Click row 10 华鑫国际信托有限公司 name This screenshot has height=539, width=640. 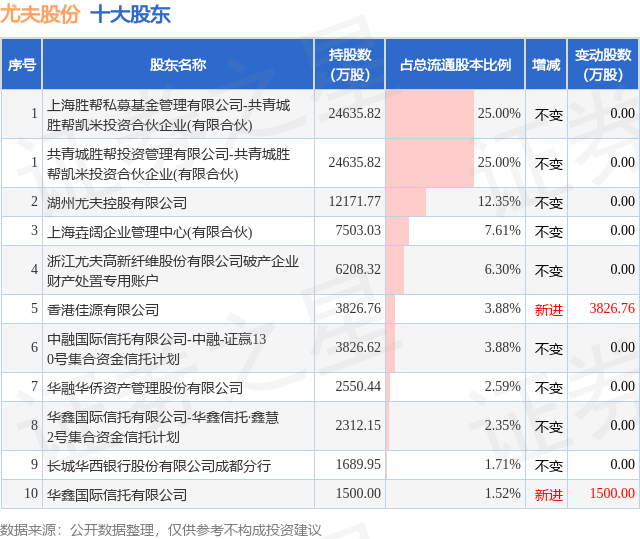[x=117, y=495]
